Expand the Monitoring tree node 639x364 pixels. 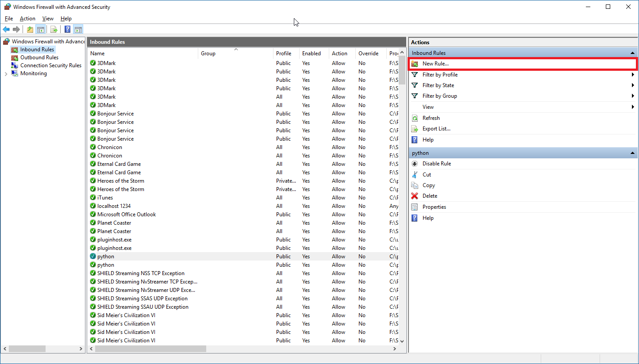click(x=6, y=74)
